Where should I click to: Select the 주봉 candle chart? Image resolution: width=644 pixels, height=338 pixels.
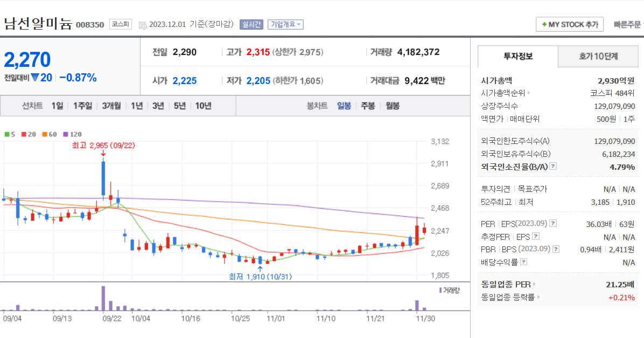click(368, 106)
